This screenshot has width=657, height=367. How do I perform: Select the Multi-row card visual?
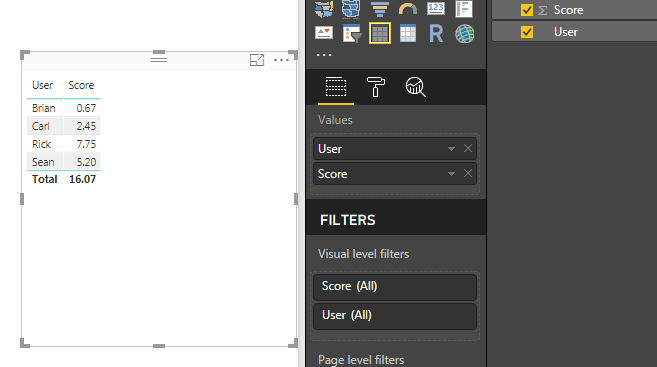464,9
